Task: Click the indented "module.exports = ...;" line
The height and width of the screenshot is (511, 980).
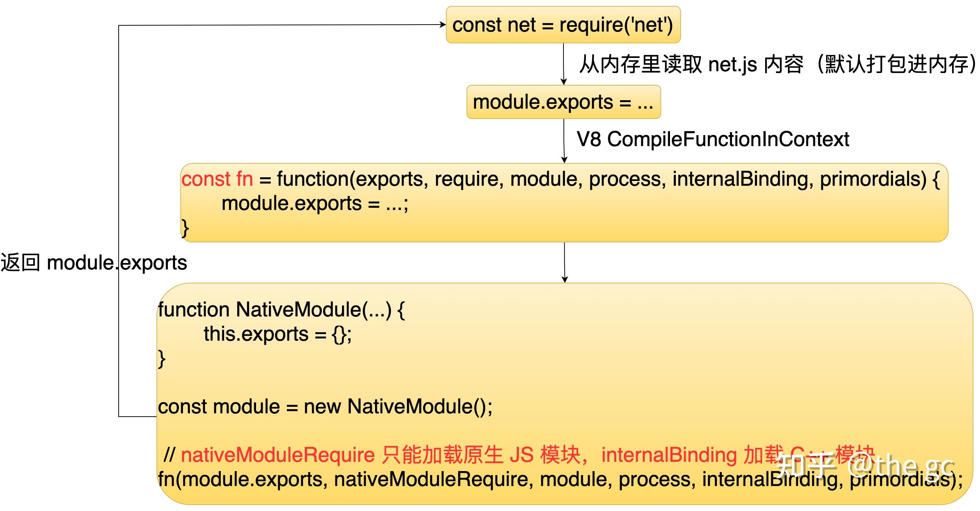Action: click(315, 203)
